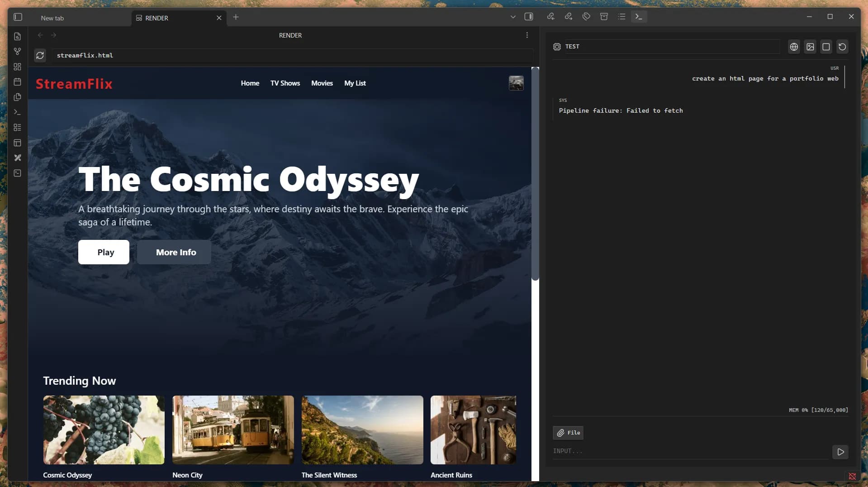868x487 pixels.
Task: Click the Home nav link
Action: [x=250, y=83]
